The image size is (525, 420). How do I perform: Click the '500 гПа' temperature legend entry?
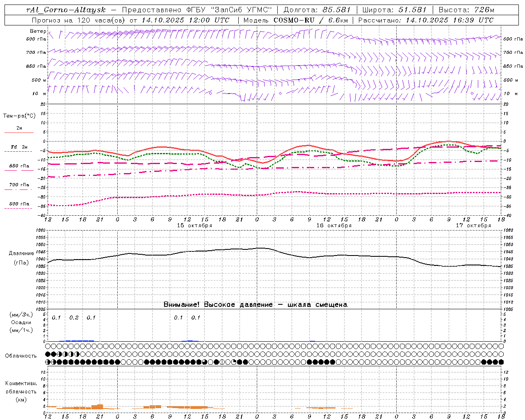19,204
